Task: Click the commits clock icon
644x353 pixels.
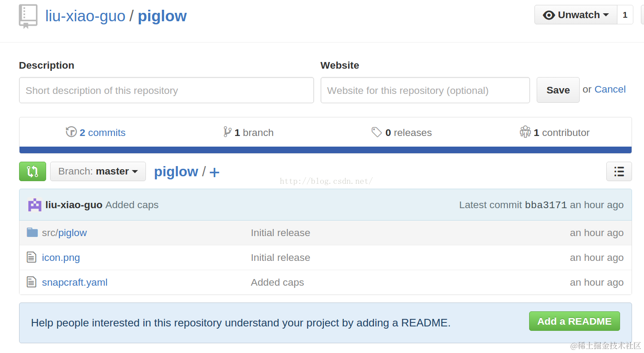Action: tap(71, 132)
